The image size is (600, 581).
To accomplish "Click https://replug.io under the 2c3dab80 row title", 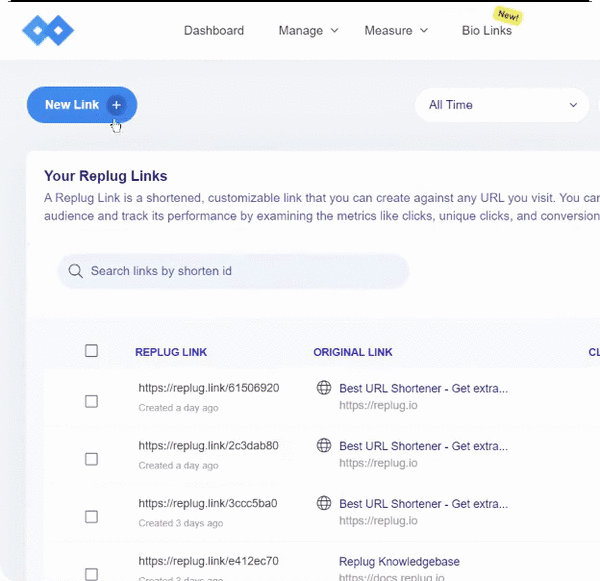I will pyautogui.click(x=378, y=463).
